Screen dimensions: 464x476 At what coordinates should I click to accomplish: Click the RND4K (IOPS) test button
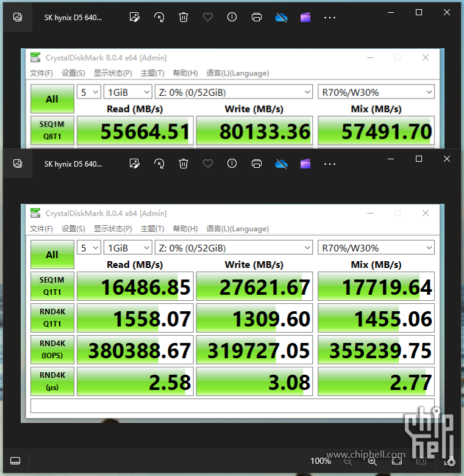click(52, 350)
